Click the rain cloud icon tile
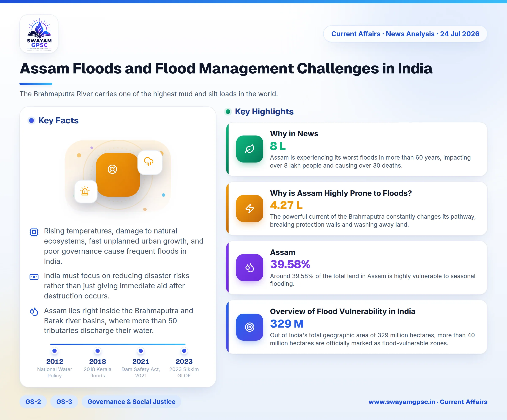Screen dimensions: 507x420 pos(150,162)
